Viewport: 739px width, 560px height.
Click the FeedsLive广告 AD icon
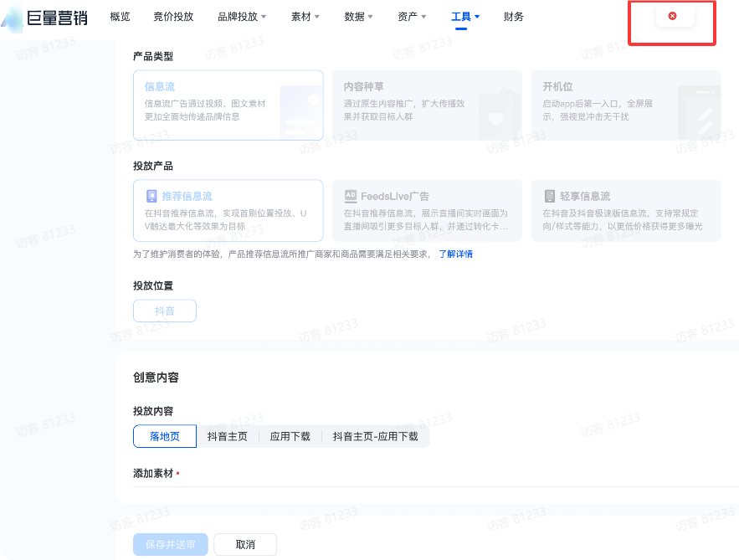coord(351,196)
